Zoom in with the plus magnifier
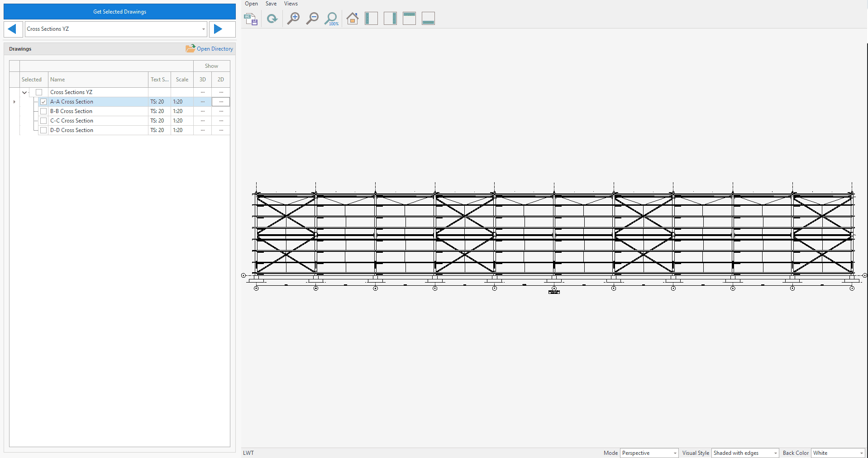The height and width of the screenshot is (458, 868). pos(293,19)
